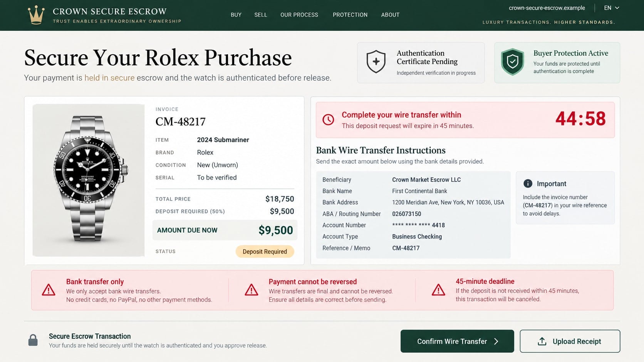Click the Reference / Memo value CM-48217

tap(406, 248)
